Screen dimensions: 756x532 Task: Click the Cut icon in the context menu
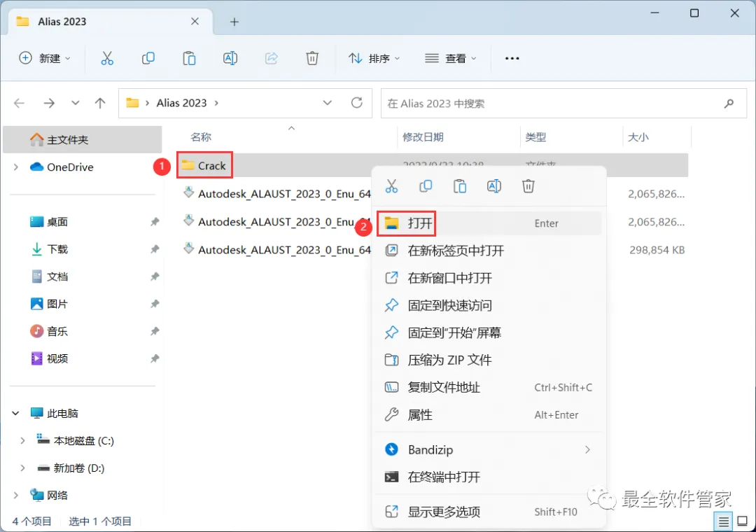[391, 186]
